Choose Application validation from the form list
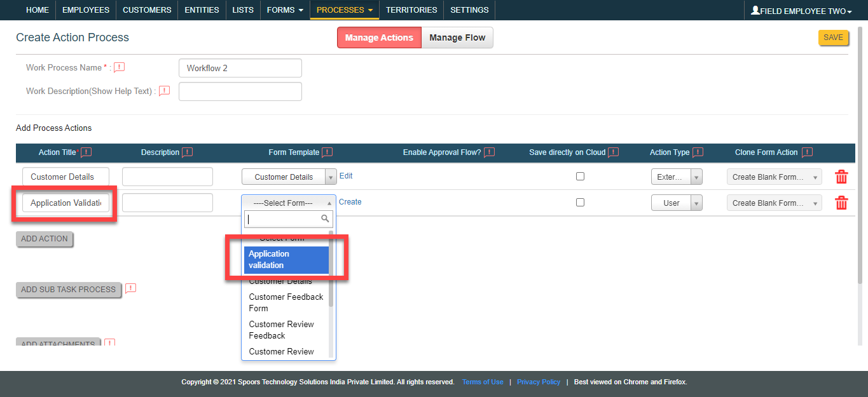 click(x=286, y=260)
